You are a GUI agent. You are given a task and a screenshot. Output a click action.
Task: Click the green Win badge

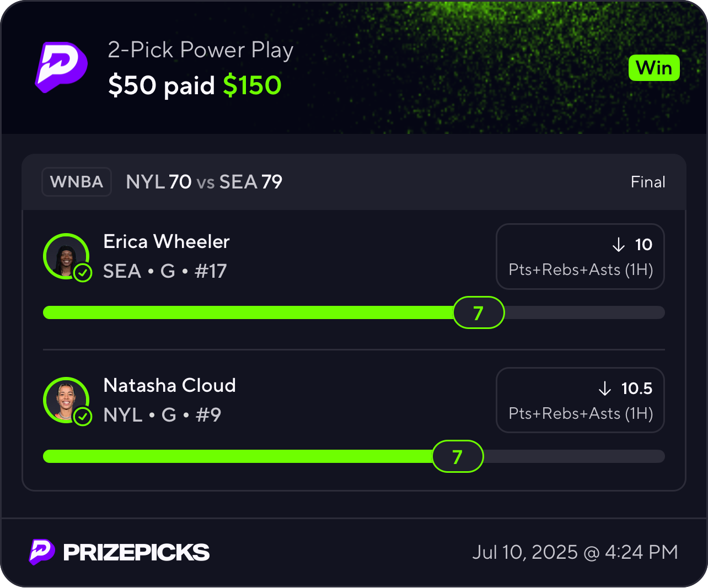pyautogui.click(x=654, y=68)
